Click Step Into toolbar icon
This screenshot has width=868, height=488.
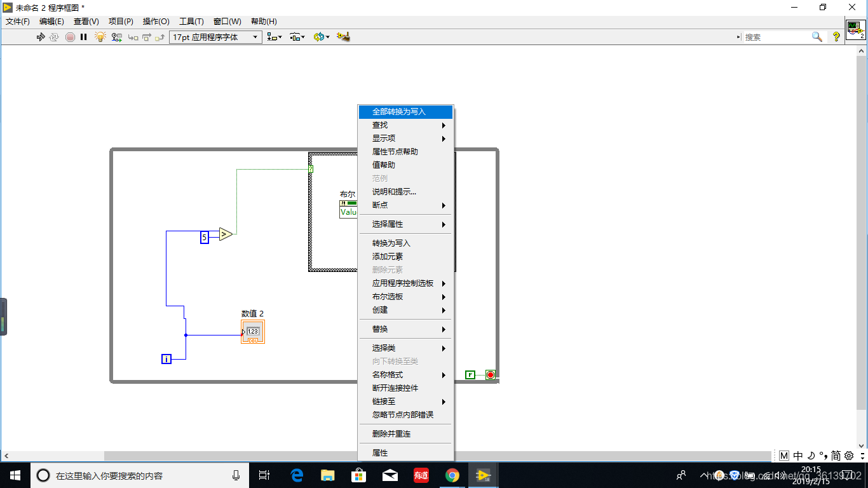point(133,37)
